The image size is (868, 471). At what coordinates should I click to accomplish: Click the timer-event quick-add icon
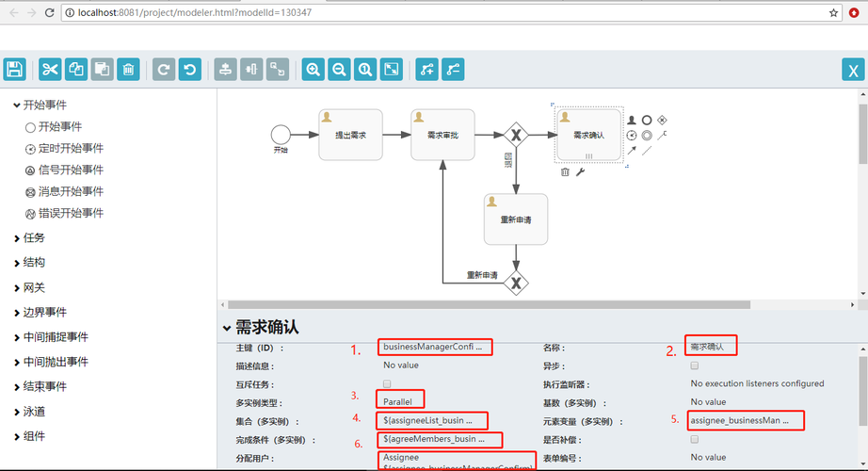632,136
